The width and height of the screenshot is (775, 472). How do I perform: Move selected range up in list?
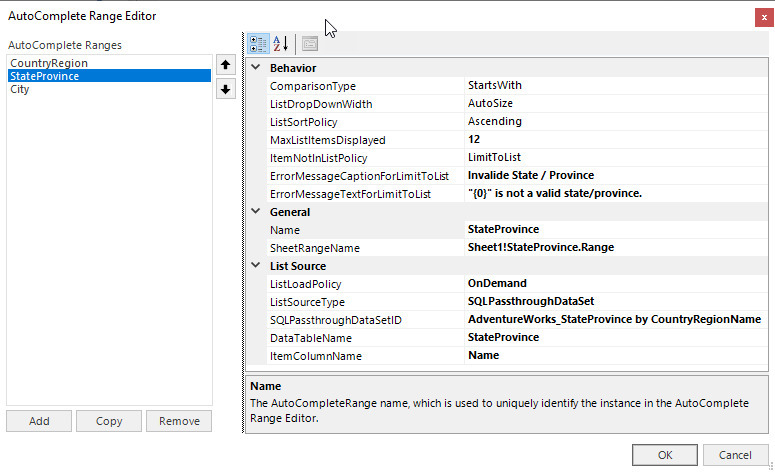pos(225,65)
